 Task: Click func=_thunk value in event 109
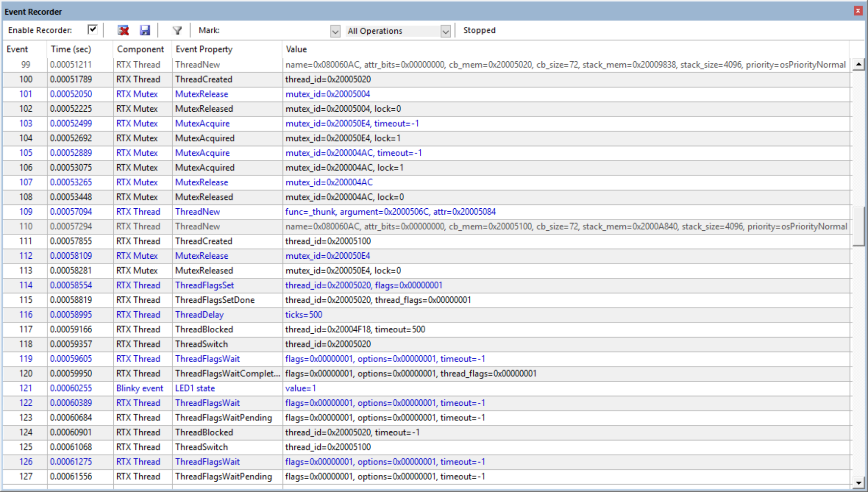point(390,212)
